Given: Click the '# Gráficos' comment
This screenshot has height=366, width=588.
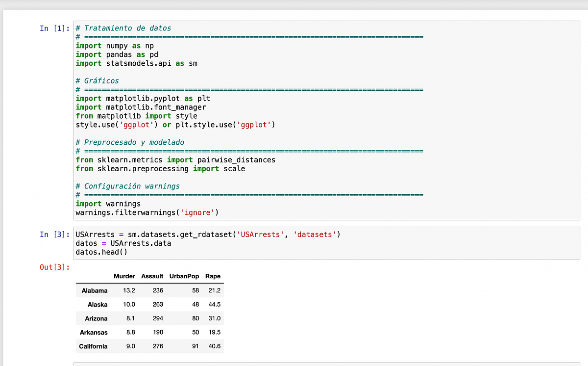Looking at the screenshot, I should click(98, 81).
